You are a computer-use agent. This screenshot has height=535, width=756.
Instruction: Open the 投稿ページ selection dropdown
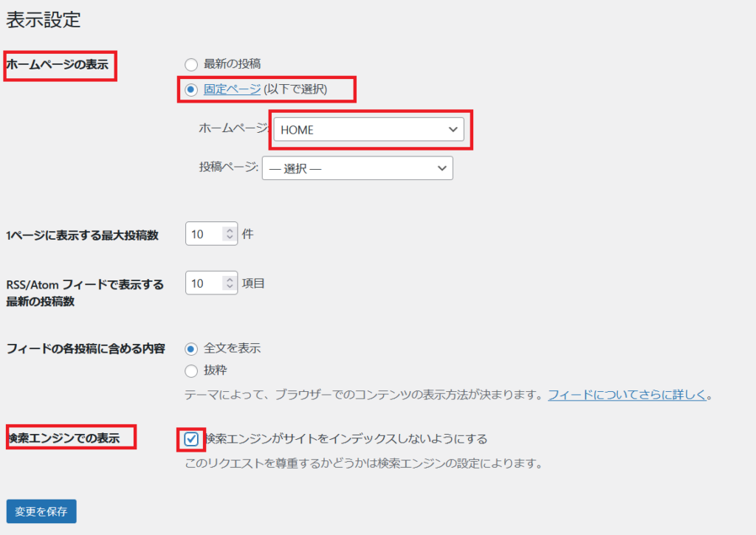(x=357, y=168)
